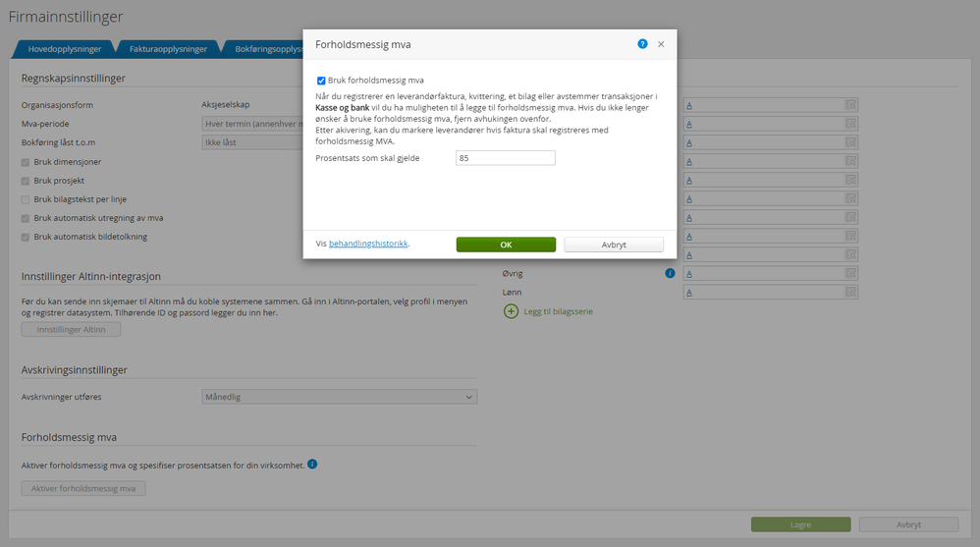The width and height of the screenshot is (980, 547).
Task: Open the lookup icon in the Lønn field
Action: [850, 292]
